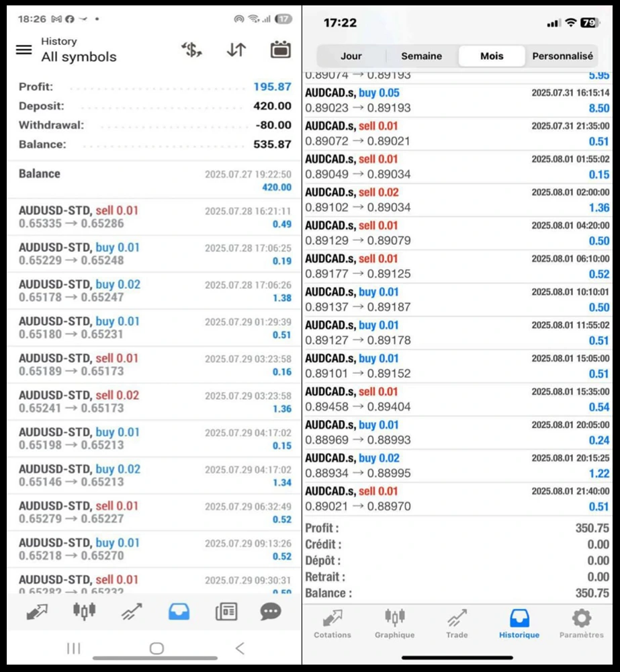Select the Jour period segment
The image size is (620, 672).
(351, 56)
